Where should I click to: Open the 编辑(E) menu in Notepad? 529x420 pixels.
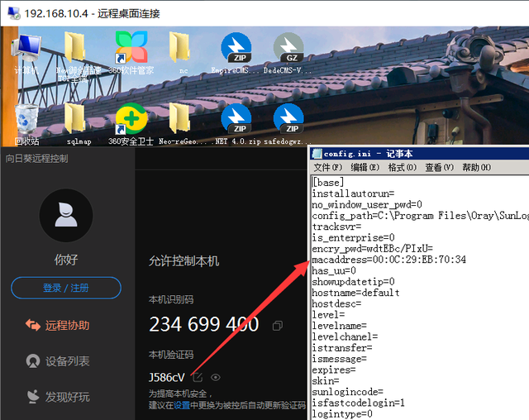(x=365, y=167)
